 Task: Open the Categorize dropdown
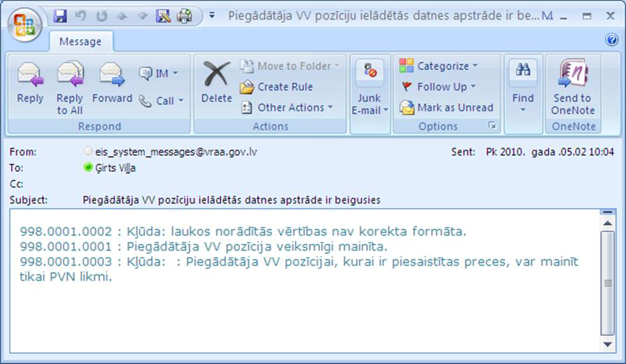pyautogui.click(x=439, y=66)
